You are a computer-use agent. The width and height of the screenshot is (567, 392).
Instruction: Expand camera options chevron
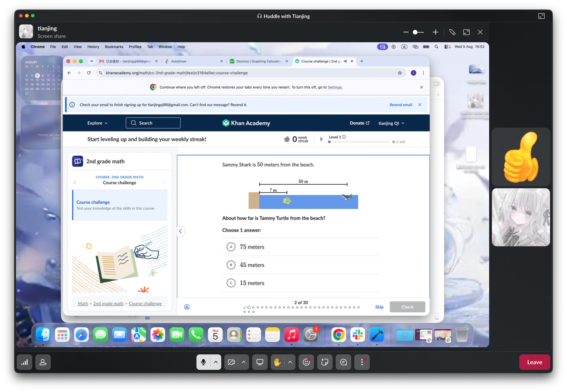coord(244,362)
